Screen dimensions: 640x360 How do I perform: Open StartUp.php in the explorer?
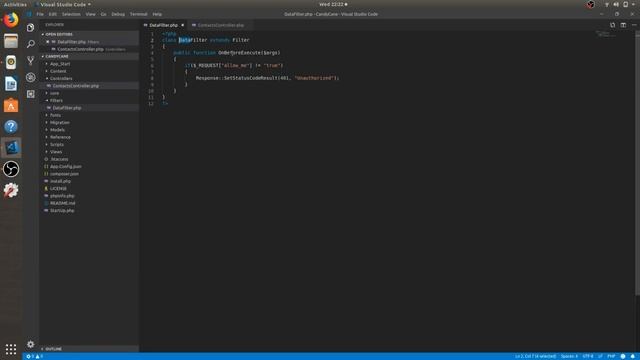pos(62,211)
